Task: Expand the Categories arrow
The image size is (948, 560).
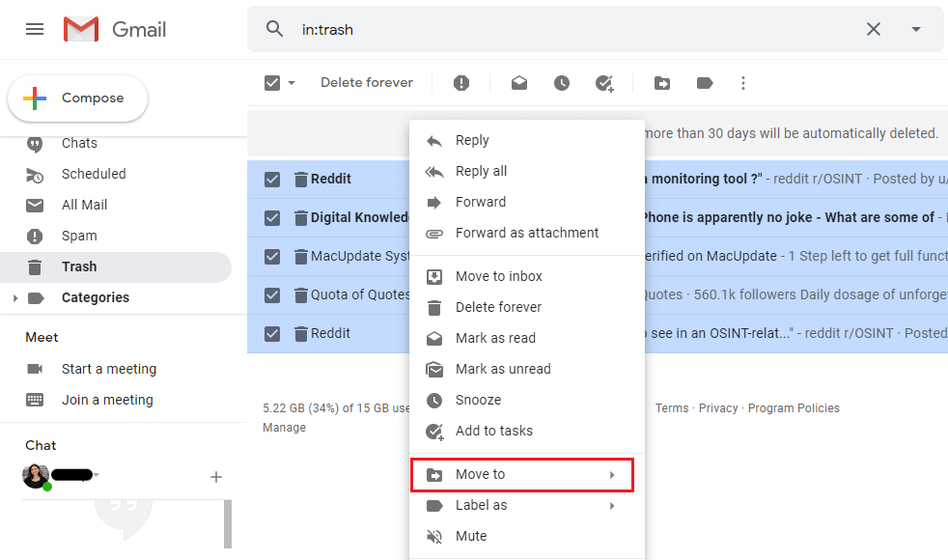Action: 15,297
